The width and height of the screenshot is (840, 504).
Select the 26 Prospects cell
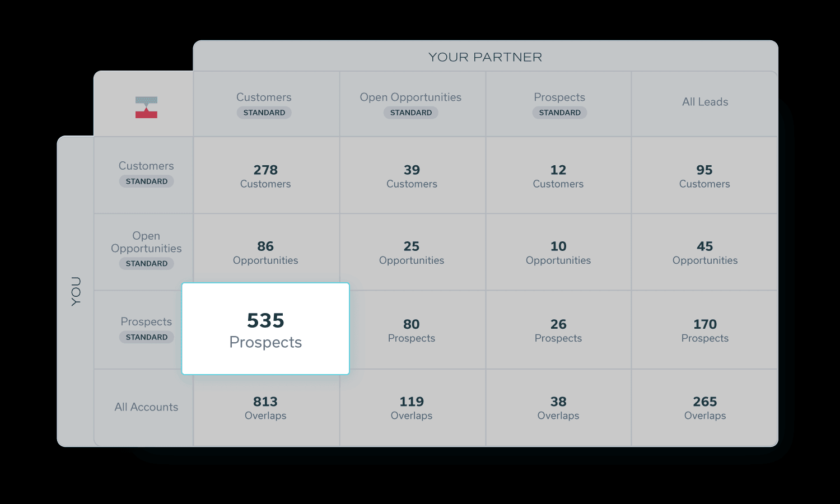click(558, 330)
